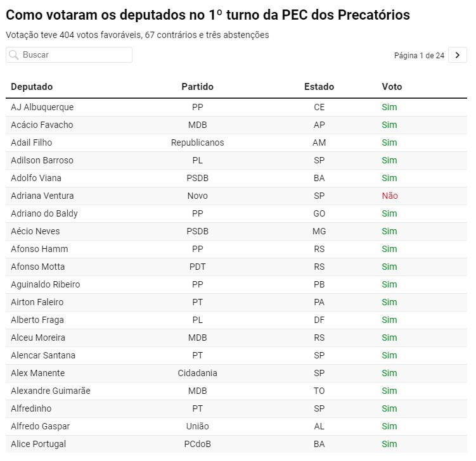Click the red Não vote value
The image size is (476, 461).
[390, 196]
